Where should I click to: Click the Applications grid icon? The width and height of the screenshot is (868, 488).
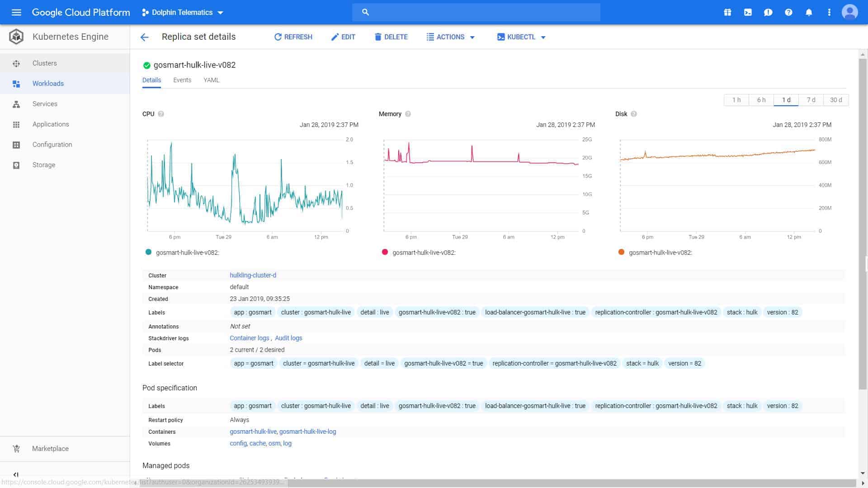[x=16, y=124]
